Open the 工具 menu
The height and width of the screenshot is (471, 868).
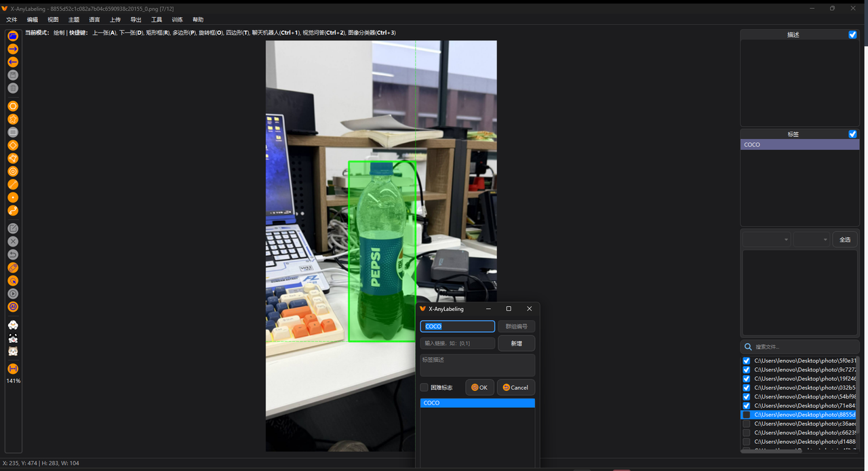pos(157,20)
